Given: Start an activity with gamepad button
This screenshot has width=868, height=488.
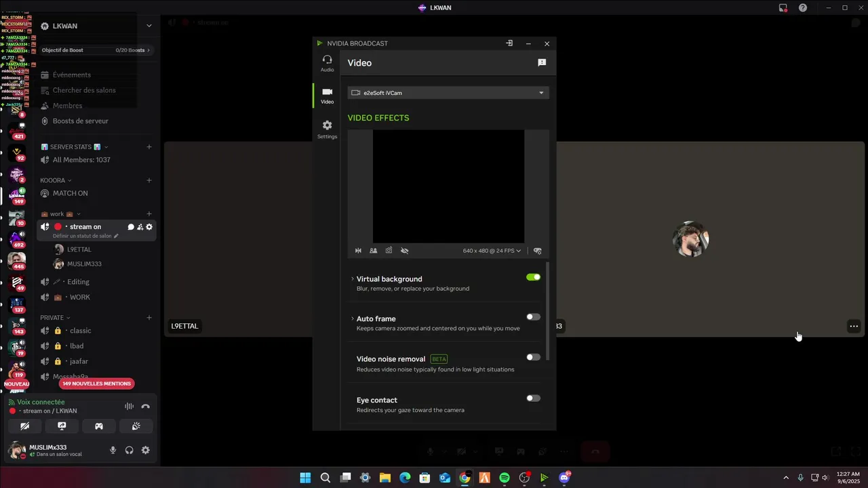Looking at the screenshot, I should click(x=99, y=426).
